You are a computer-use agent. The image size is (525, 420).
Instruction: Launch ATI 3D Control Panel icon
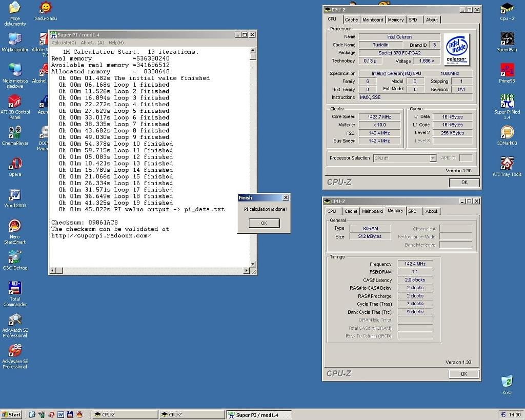click(15, 107)
